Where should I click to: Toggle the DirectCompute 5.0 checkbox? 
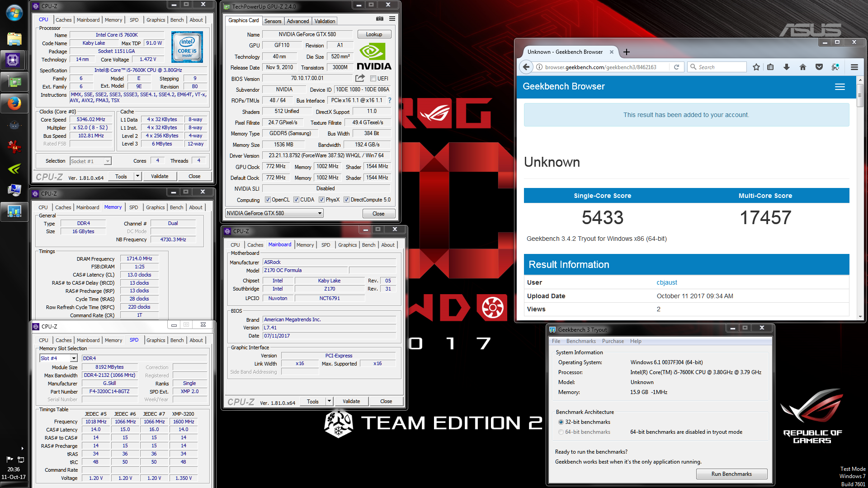point(346,200)
